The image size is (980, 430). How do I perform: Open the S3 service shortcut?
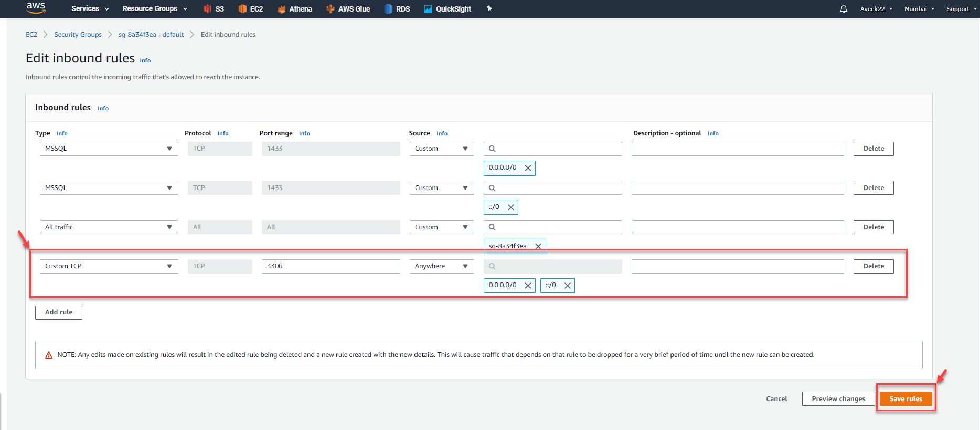coord(214,9)
